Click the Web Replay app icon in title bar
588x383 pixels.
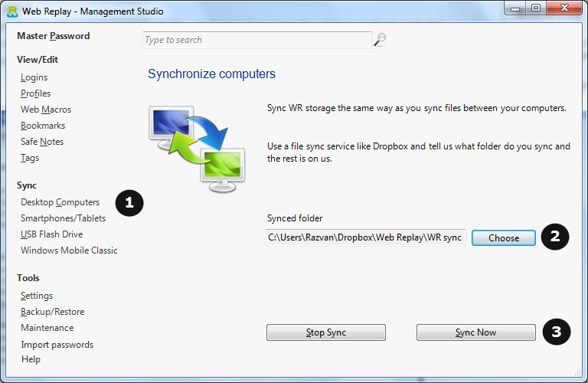[13, 11]
